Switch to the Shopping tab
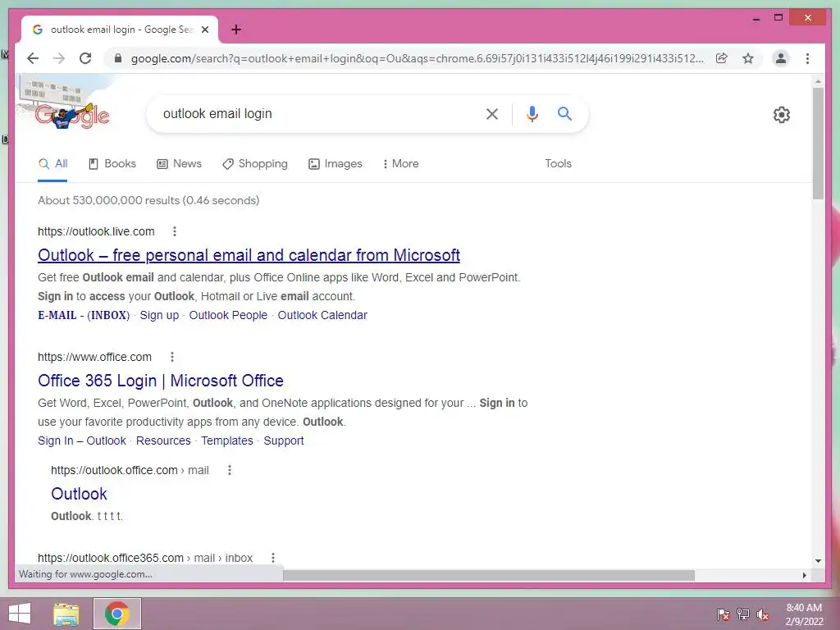 coord(255,164)
